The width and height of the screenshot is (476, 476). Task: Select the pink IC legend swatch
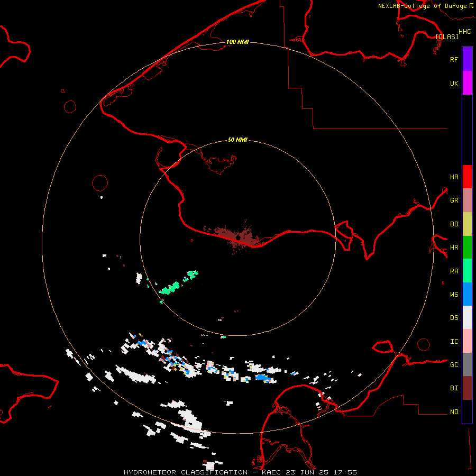click(467, 341)
